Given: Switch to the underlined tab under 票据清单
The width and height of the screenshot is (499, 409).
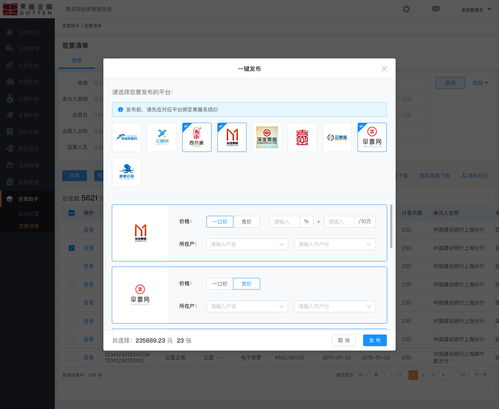Looking at the screenshot, I should 77,60.
